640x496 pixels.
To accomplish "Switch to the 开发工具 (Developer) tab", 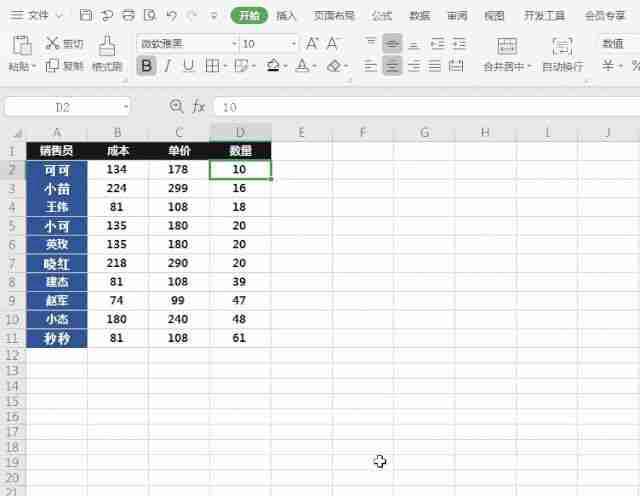I will coord(544,16).
